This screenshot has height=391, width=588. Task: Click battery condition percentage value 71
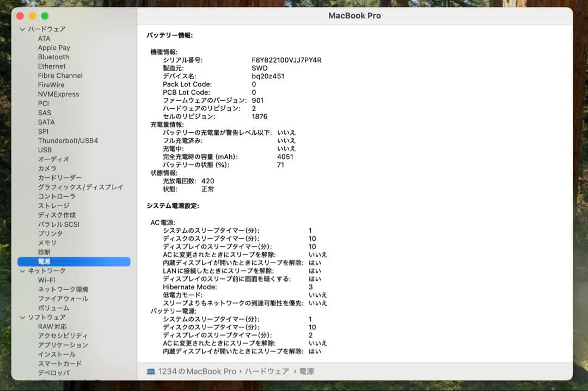280,165
